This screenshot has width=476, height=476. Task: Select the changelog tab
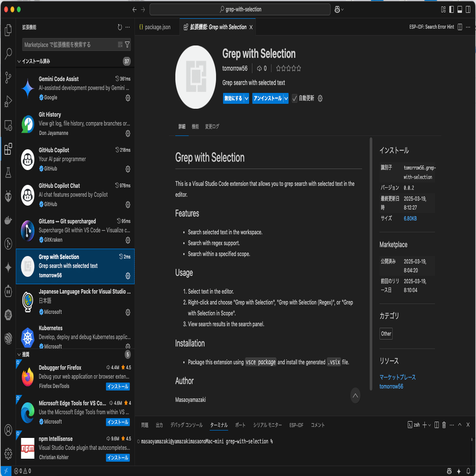point(212,127)
